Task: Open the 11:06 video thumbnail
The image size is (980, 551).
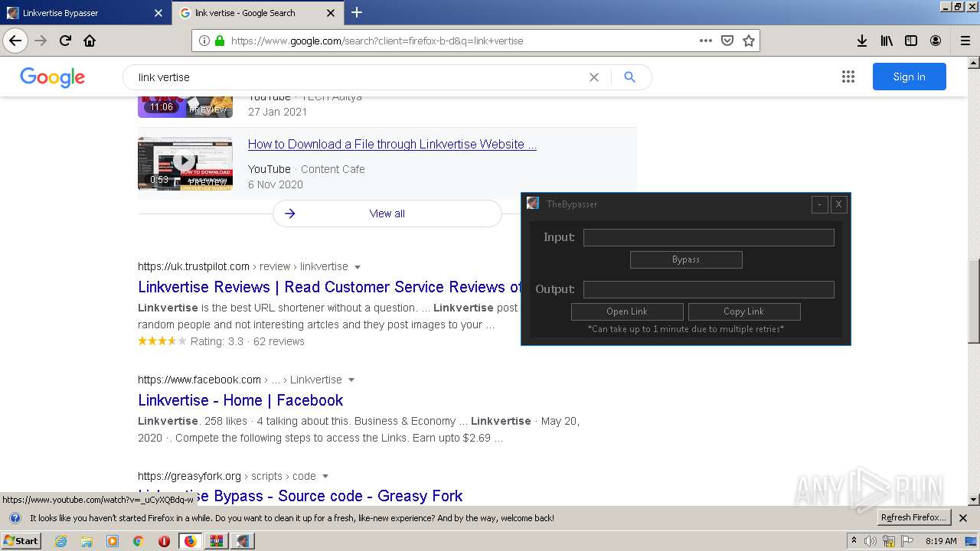Action: 185,107
